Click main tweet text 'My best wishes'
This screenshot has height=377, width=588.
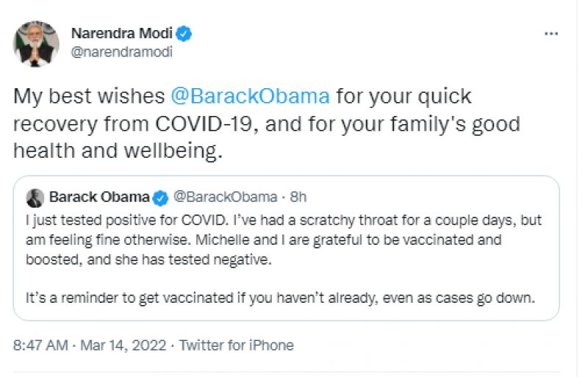[87, 96]
